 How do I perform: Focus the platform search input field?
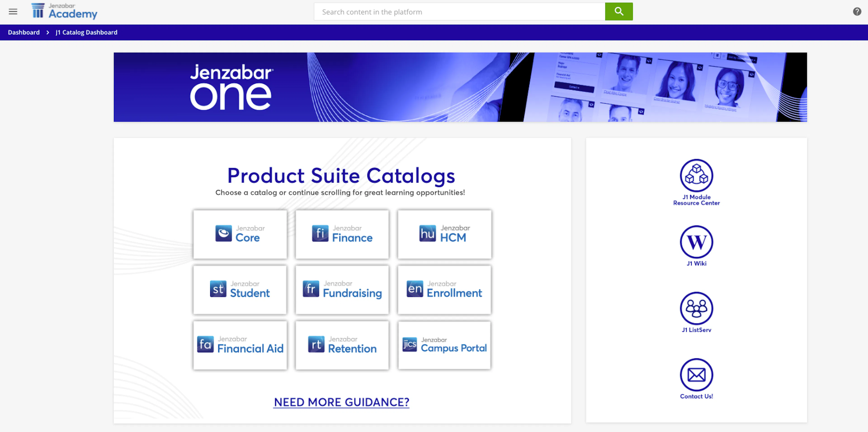(x=460, y=12)
